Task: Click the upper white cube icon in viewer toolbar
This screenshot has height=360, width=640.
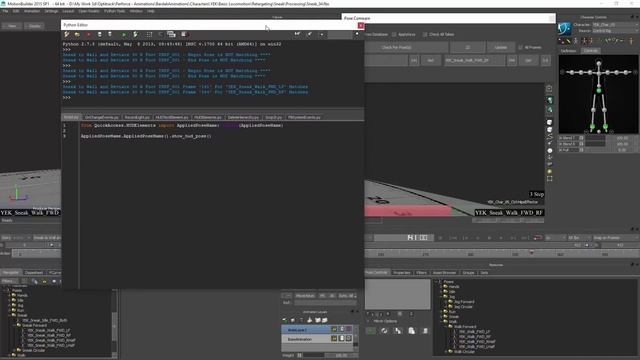Action: pyautogui.click(x=549, y=122)
